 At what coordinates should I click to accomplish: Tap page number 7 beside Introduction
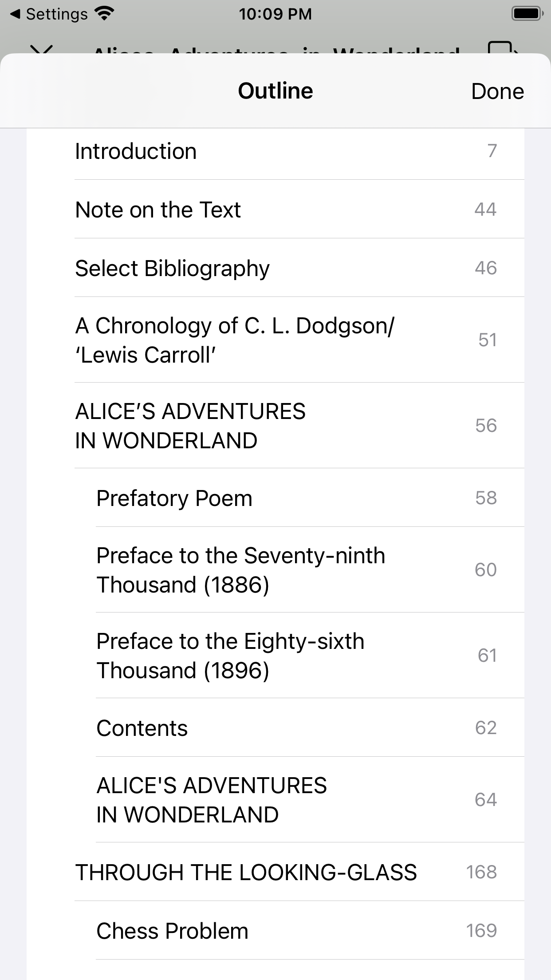pyautogui.click(x=492, y=151)
